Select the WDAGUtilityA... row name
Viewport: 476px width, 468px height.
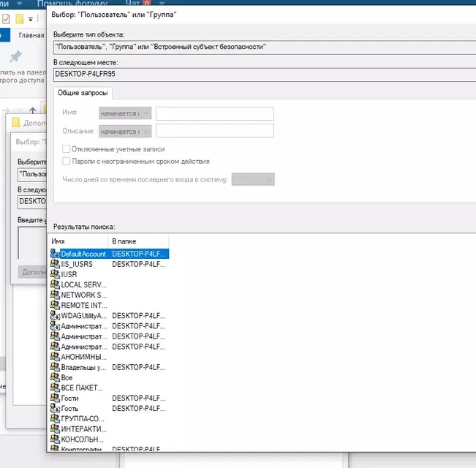click(84, 316)
